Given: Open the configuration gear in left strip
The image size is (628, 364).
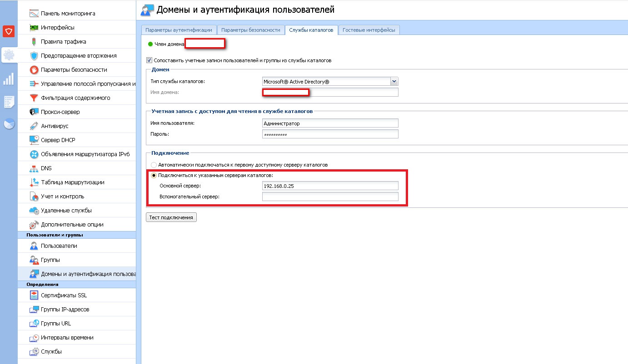Looking at the screenshot, I should click(x=9, y=55).
